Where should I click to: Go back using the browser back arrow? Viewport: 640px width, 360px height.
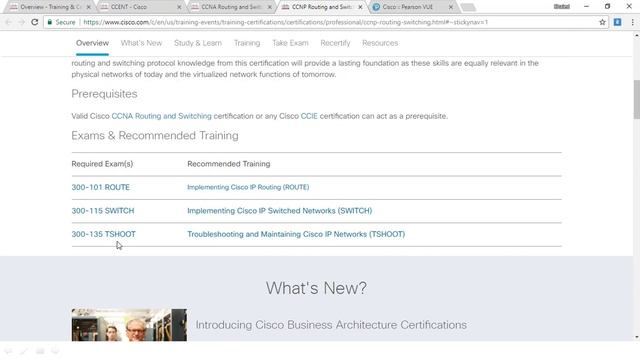click(x=9, y=22)
